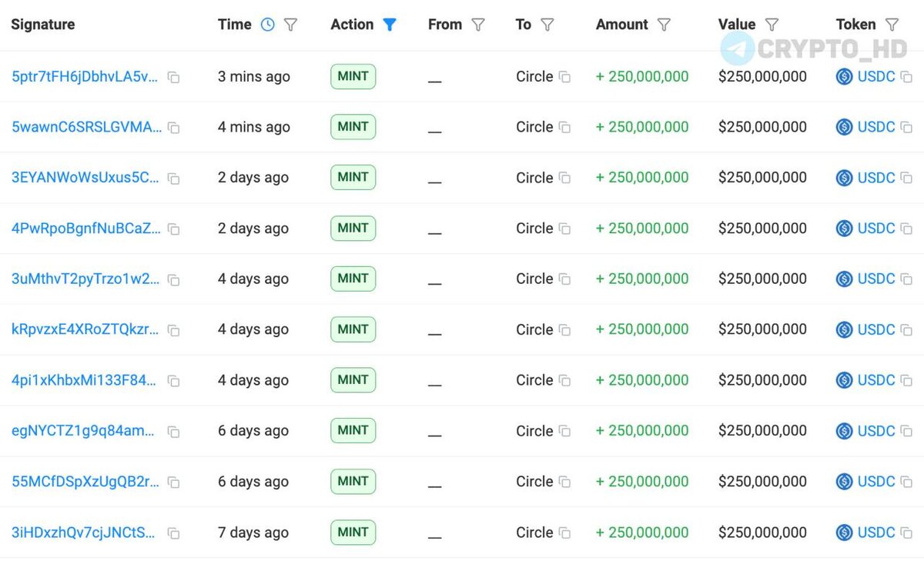Copy the kRpvzxE4XRoZTQkzr signature
Viewport: 924px width, 571px height.
[174, 330]
